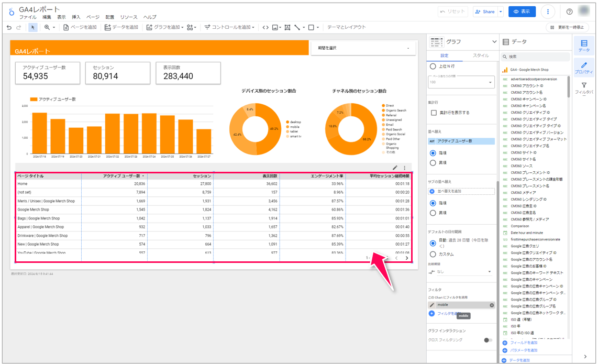The image size is (598, 364).
Task: Open the リソース menu
Action: tap(128, 17)
